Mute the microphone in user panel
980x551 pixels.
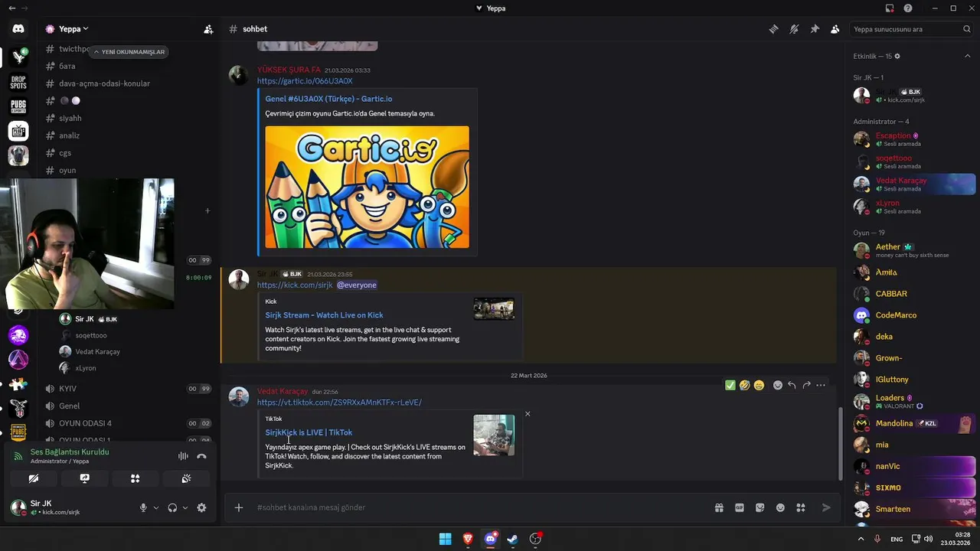(x=143, y=507)
